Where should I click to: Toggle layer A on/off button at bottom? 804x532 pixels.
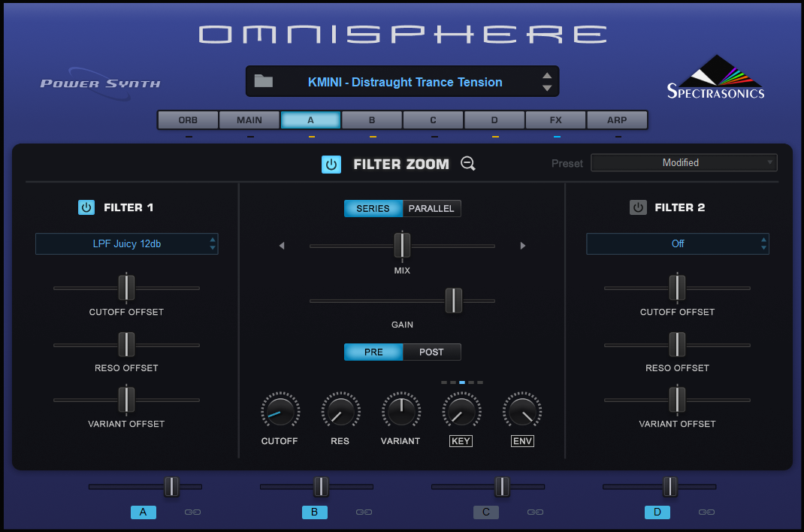pos(144,512)
